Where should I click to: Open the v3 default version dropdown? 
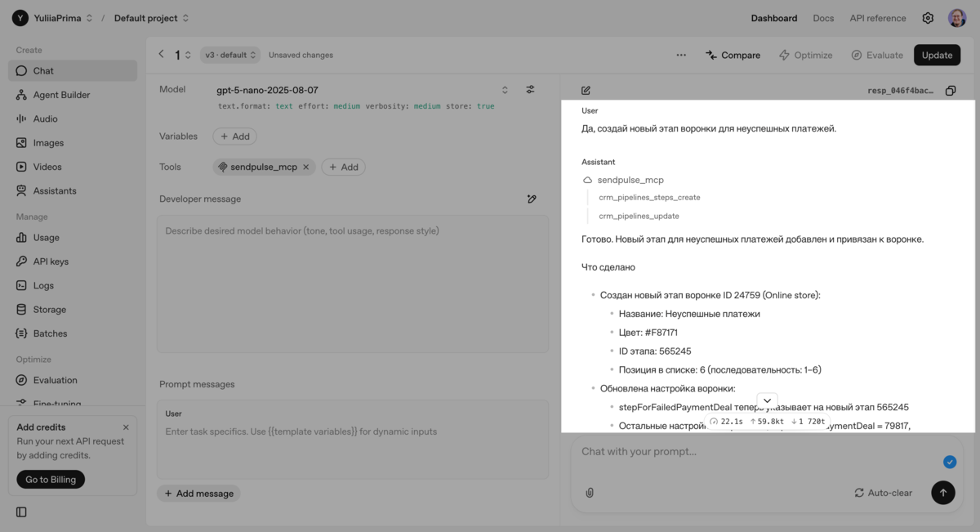pos(230,55)
